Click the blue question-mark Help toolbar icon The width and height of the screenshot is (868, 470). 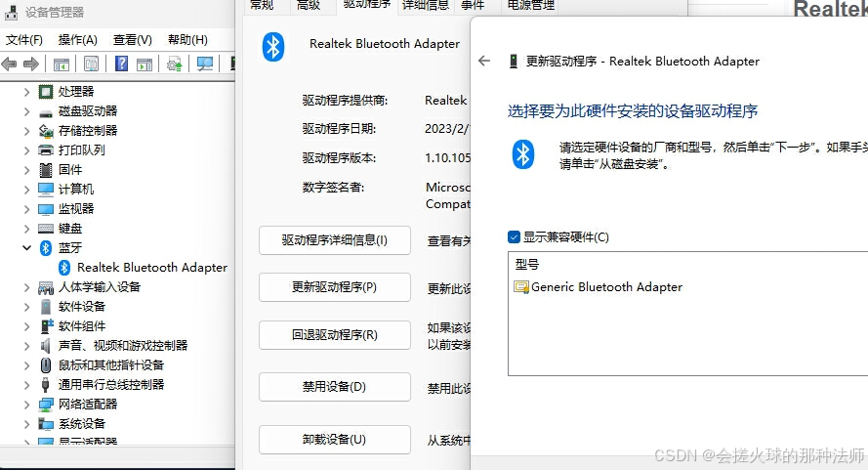(x=121, y=64)
